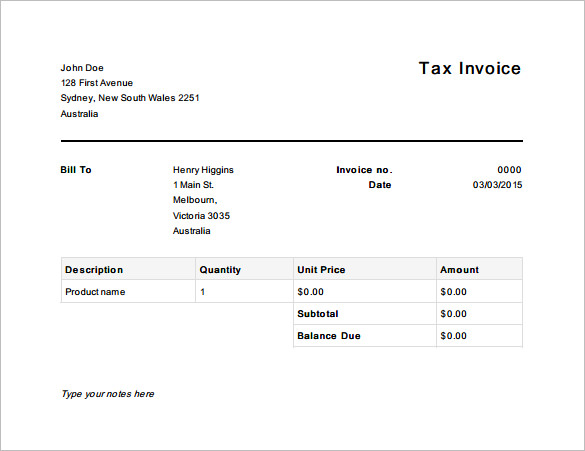Select the date value '03/03/2015'
This screenshot has height=451, width=585.
[497, 185]
